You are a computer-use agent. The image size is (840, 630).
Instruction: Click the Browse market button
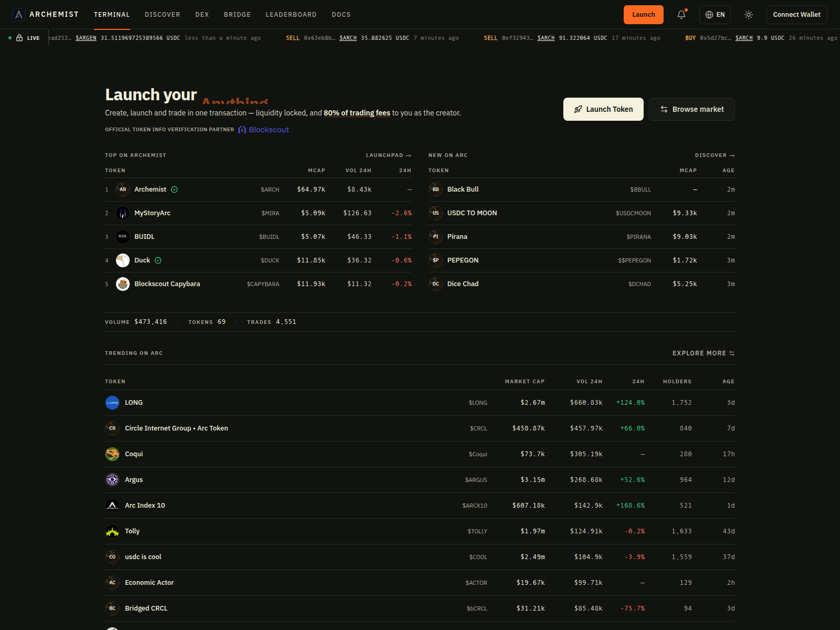point(692,109)
